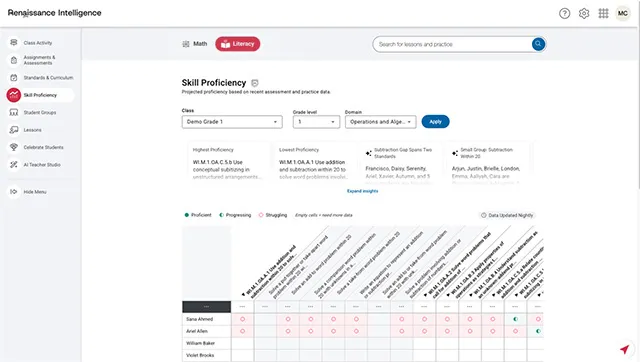Click the sparkle icon on Subtraction Gap card
The image size is (640, 362).
[x=369, y=153]
